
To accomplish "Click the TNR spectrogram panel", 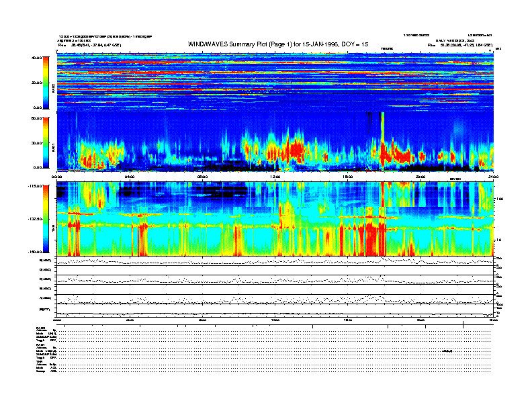I will click(275, 219).
